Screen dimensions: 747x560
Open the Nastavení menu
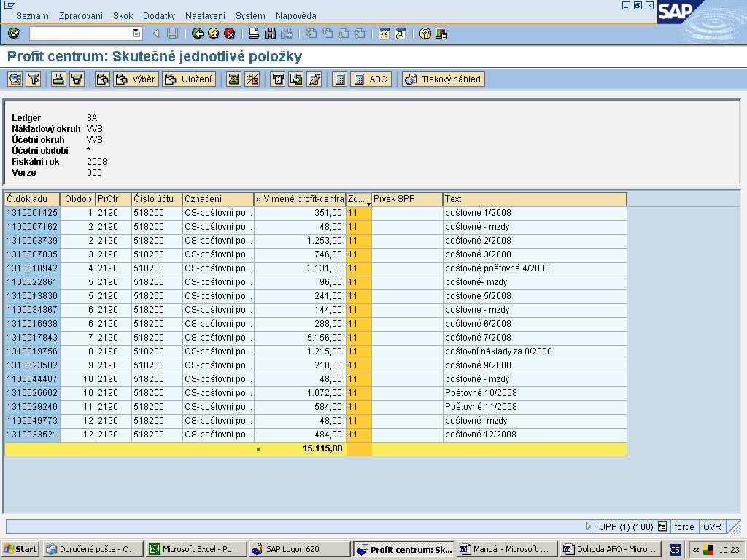pos(205,16)
